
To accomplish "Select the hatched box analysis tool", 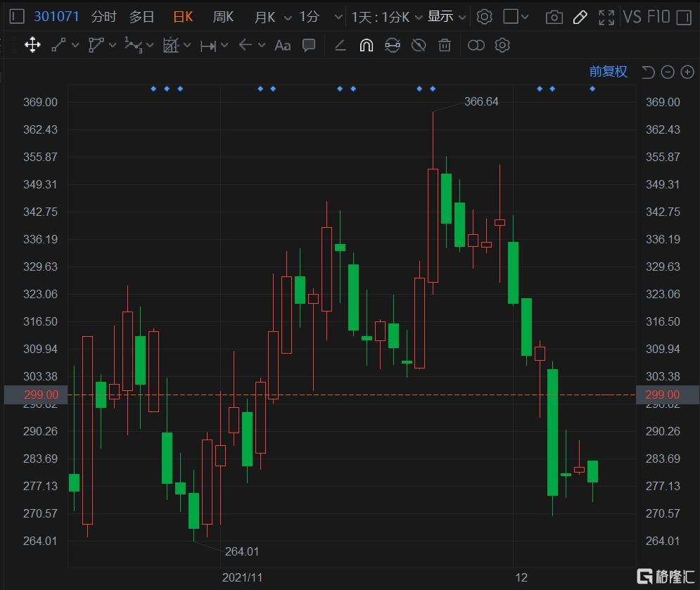I will click(x=171, y=45).
